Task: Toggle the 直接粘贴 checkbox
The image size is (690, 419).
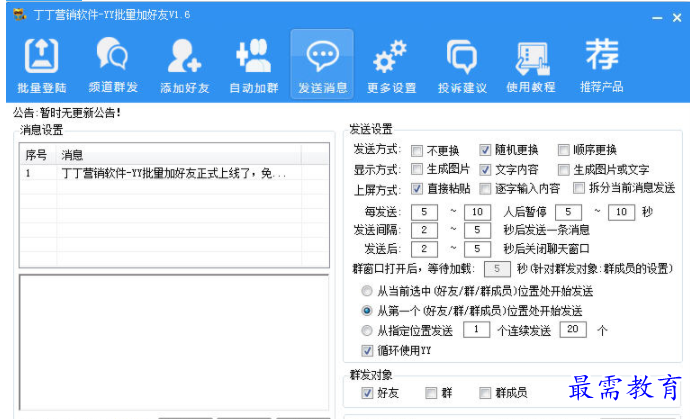Action: [417, 189]
